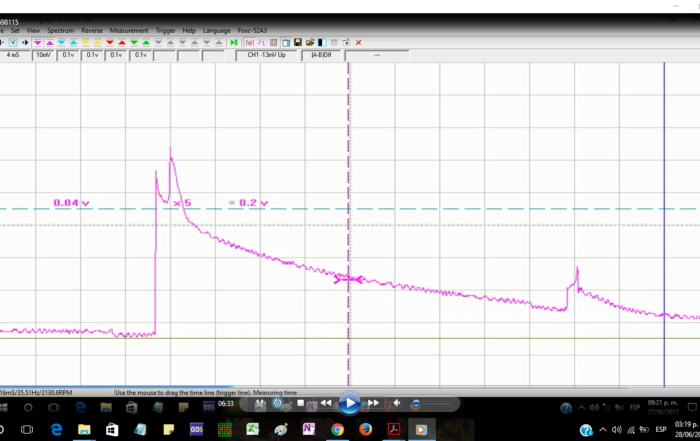Open the Measurement menu
700x441 pixels.
coord(129,31)
